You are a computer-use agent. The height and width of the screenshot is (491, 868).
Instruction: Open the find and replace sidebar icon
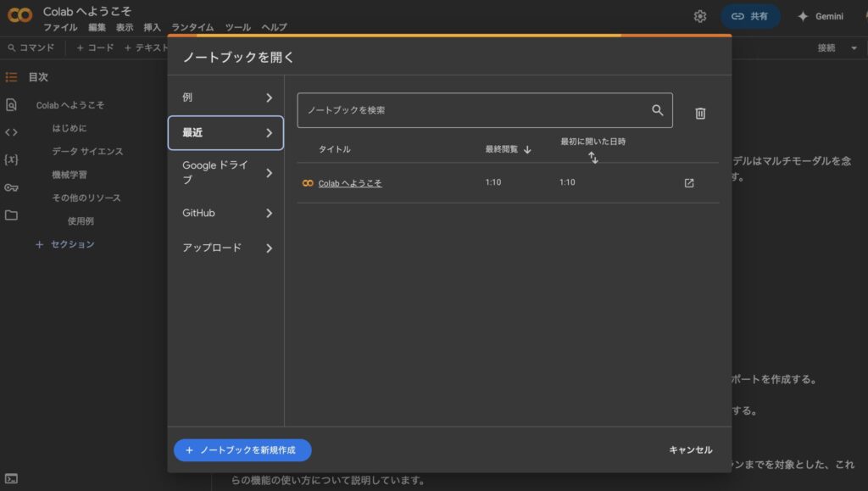[x=11, y=104]
